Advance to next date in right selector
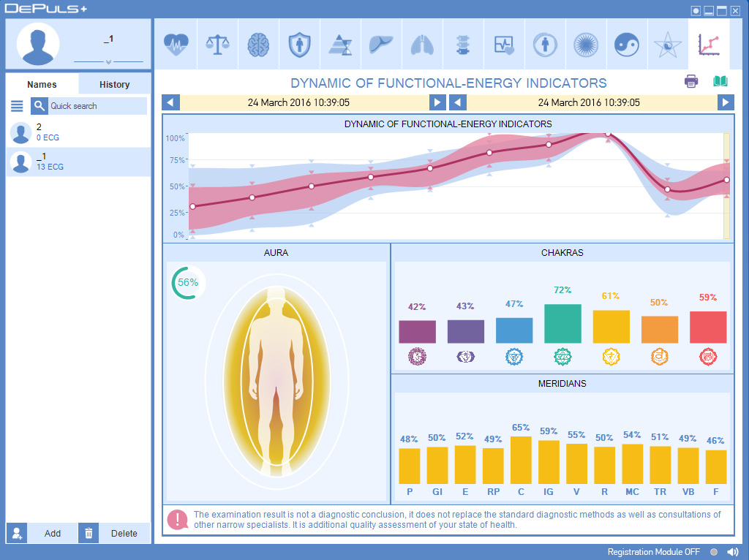Viewport: 749px width, 560px height. coord(726,102)
